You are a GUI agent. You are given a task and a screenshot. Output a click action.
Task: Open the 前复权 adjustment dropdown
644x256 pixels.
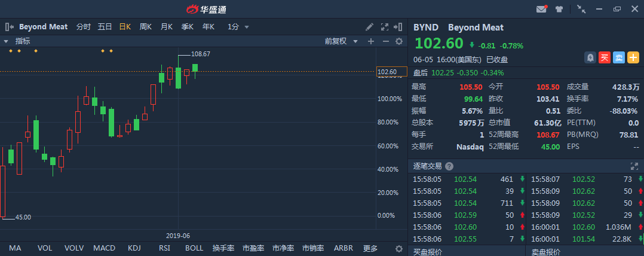[x=341, y=41]
